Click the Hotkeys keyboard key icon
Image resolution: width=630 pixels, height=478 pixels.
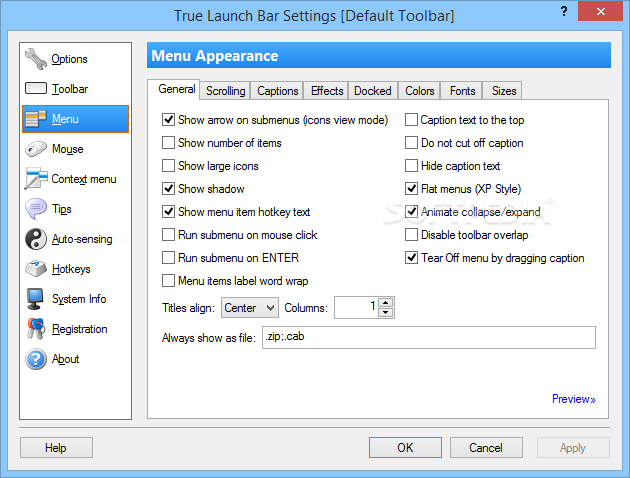point(36,269)
